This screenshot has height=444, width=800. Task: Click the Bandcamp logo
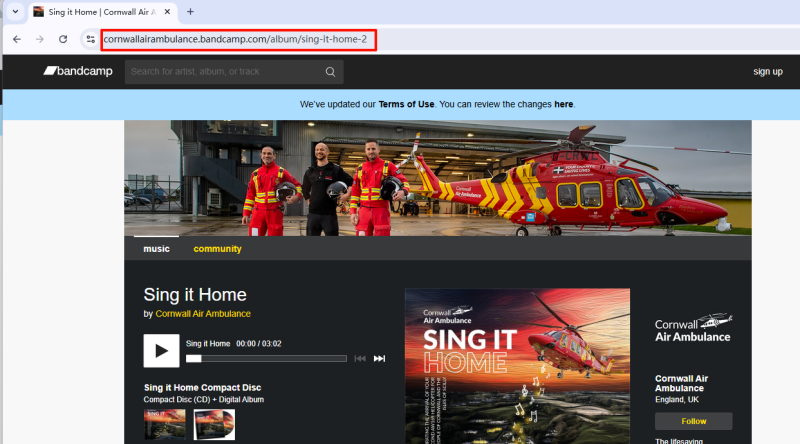[76, 71]
